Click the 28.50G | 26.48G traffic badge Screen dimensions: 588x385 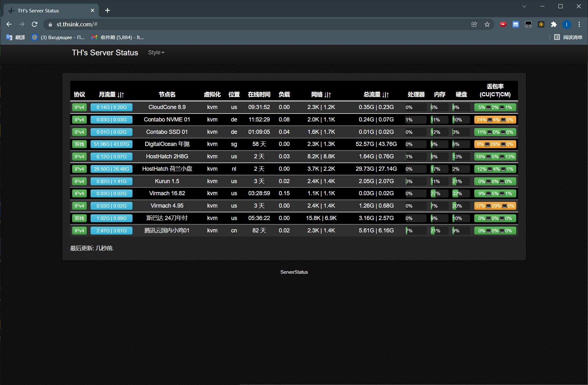click(x=112, y=169)
